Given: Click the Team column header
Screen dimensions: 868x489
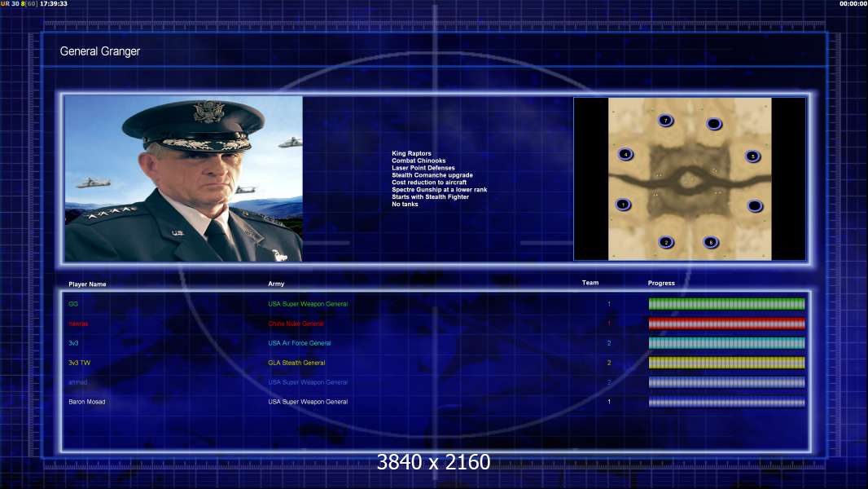Looking at the screenshot, I should (590, 283).
